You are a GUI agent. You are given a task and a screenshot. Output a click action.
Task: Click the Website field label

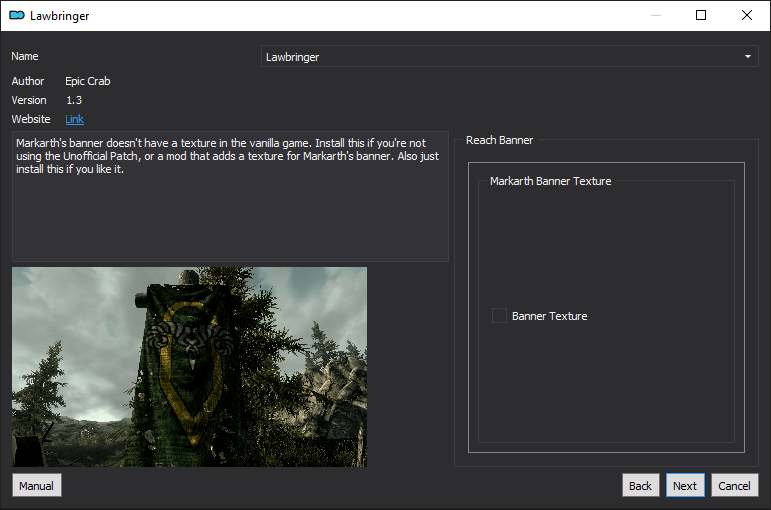(30, 119)
